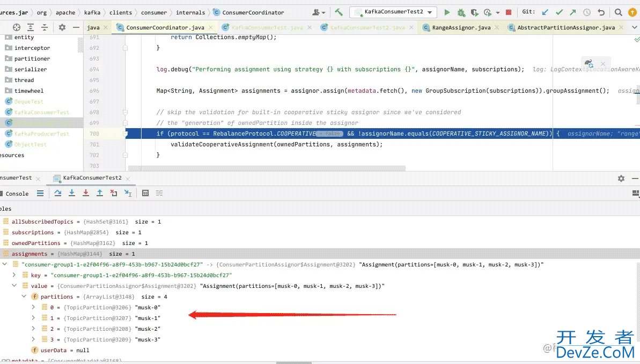Close the RangeAssignor.java tab
640x364 pixels.
point(496,27)
